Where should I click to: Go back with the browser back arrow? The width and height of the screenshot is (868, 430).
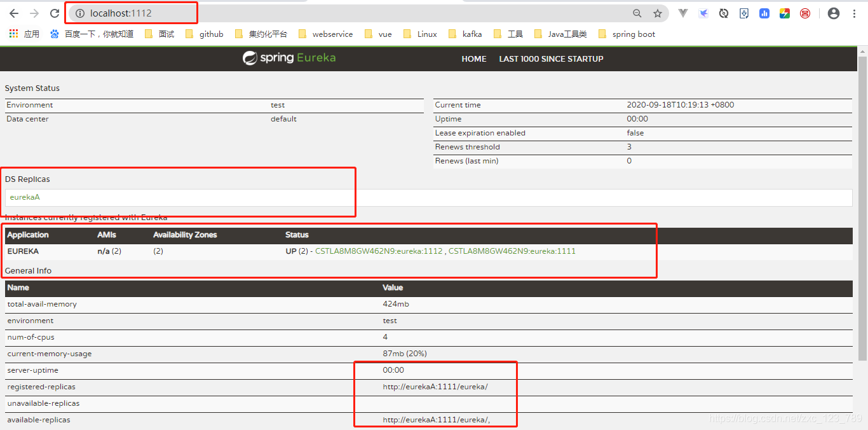tap(14, 13)
